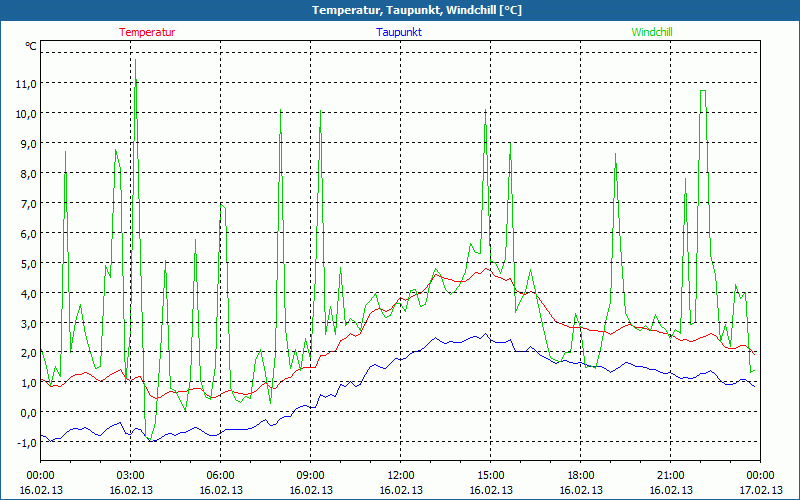This screenshot has width=800, height=500.
Task: Click the 21:00 time axis label
Action: [x=670, y=476]
